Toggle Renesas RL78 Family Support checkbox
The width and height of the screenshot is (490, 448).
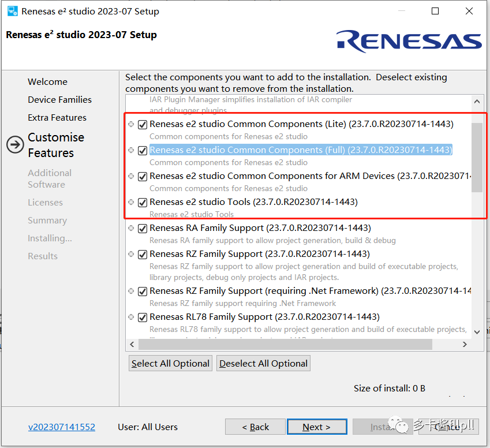(x=143, y=317)
